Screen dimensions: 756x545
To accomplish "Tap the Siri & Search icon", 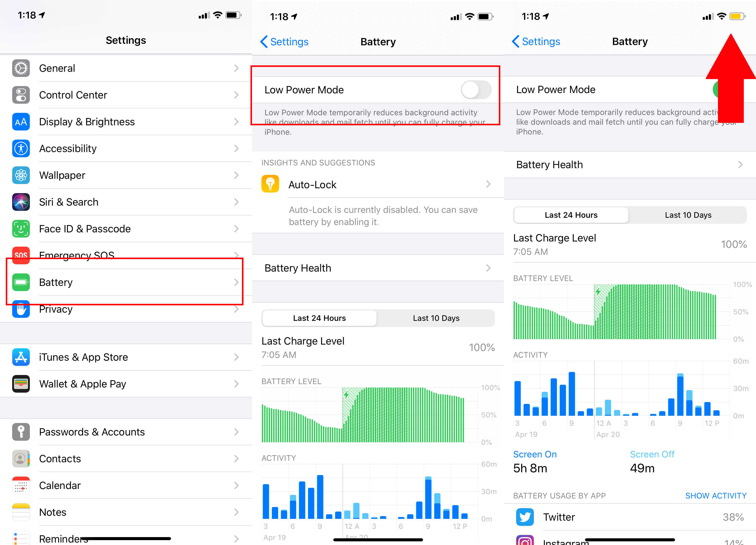I will [x=20, y=202].
